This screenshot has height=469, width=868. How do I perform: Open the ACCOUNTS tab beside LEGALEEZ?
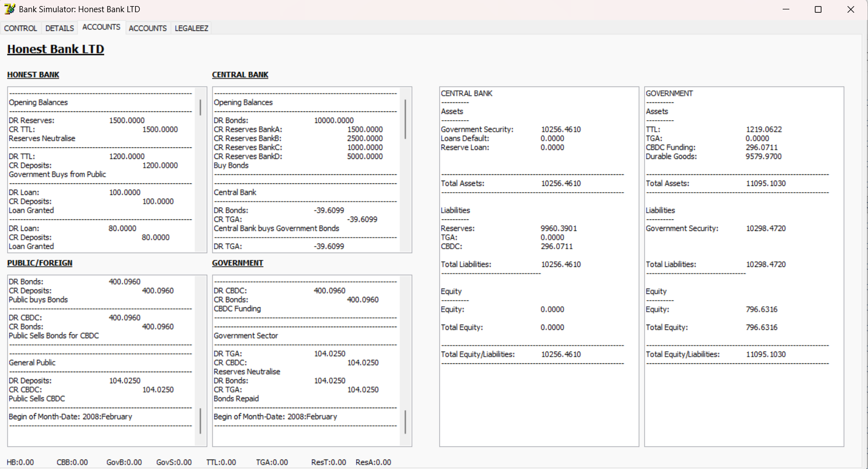[x=148, y=28]
